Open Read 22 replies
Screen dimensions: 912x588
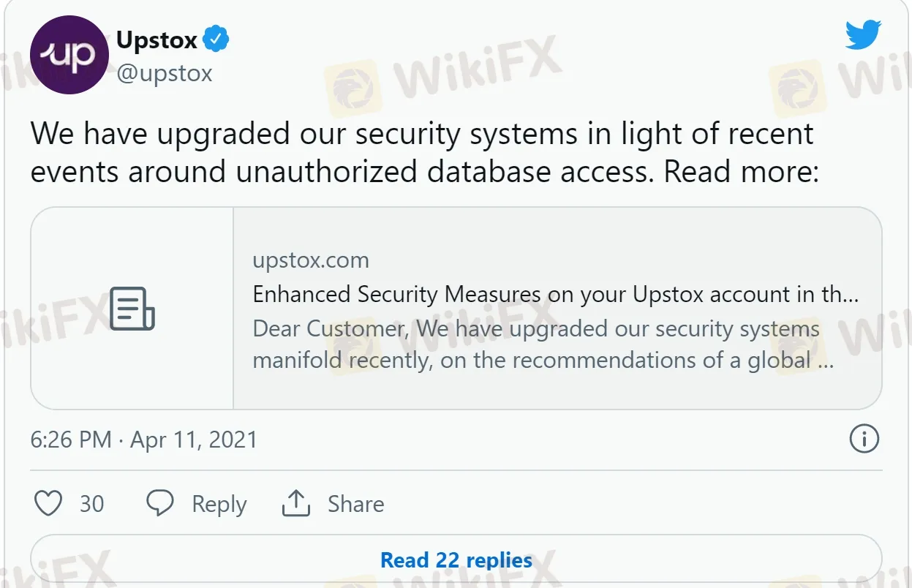[x=456, y=560]
